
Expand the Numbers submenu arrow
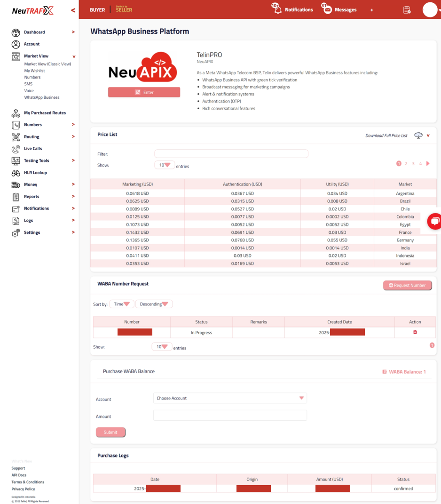coord(73,125)
